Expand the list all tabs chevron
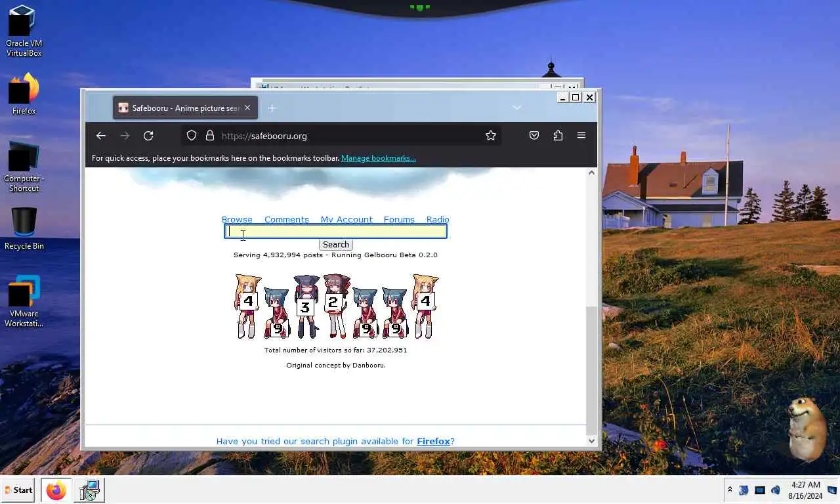 coord(517,108)
